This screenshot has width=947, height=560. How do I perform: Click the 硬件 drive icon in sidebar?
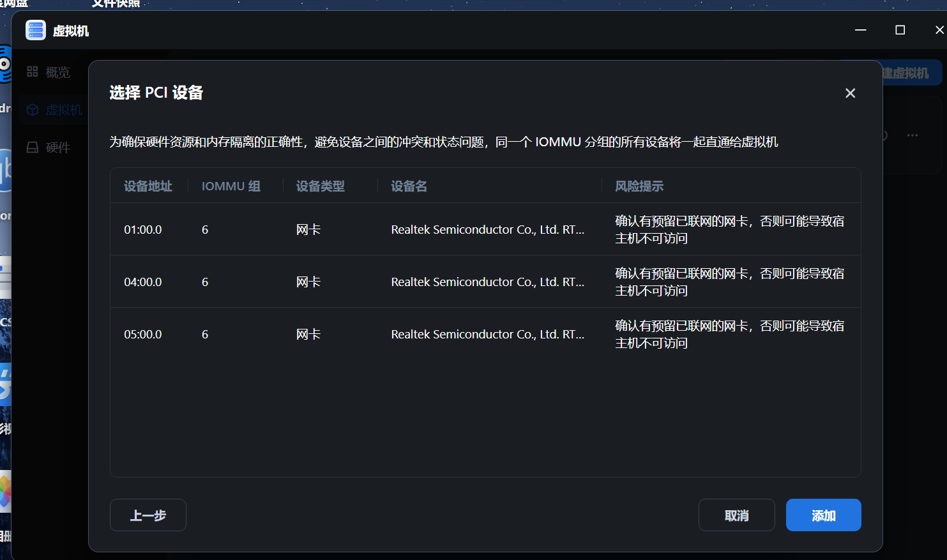(33, 148)
